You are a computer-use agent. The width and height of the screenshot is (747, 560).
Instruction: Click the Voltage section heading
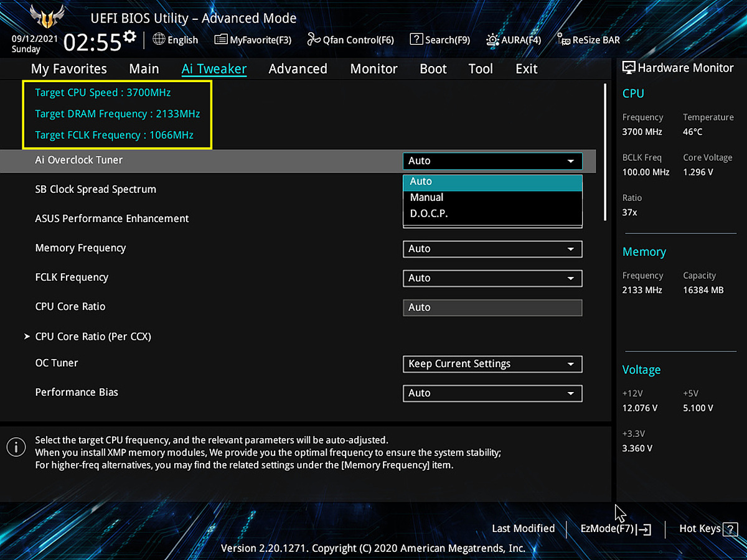coord(641,370)
